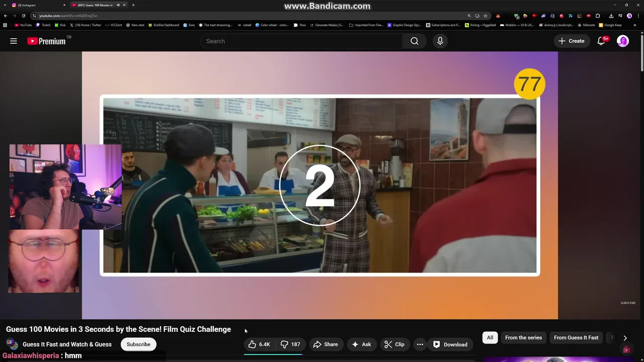Open the Chrome three-dot menu
The width and height of the screenshot is (644, 362).
pos(638,16)
